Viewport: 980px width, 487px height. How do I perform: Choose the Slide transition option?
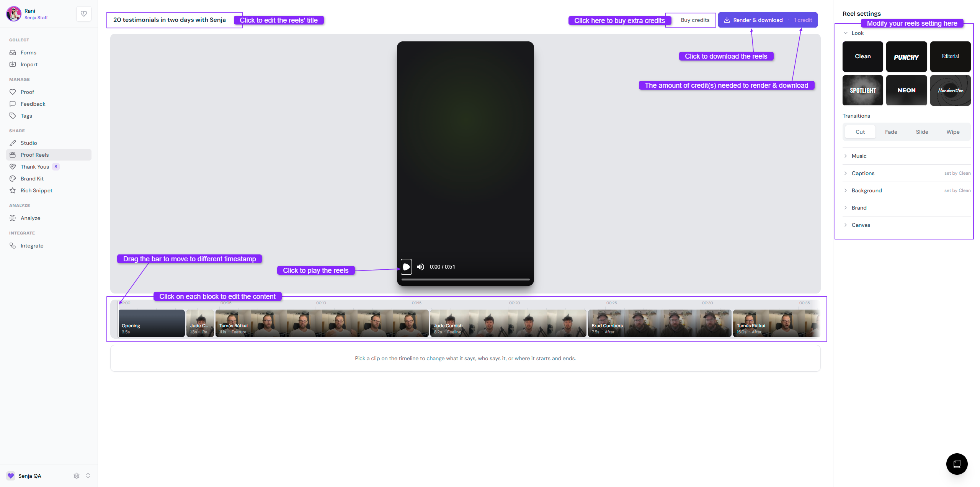click(922, 132)
